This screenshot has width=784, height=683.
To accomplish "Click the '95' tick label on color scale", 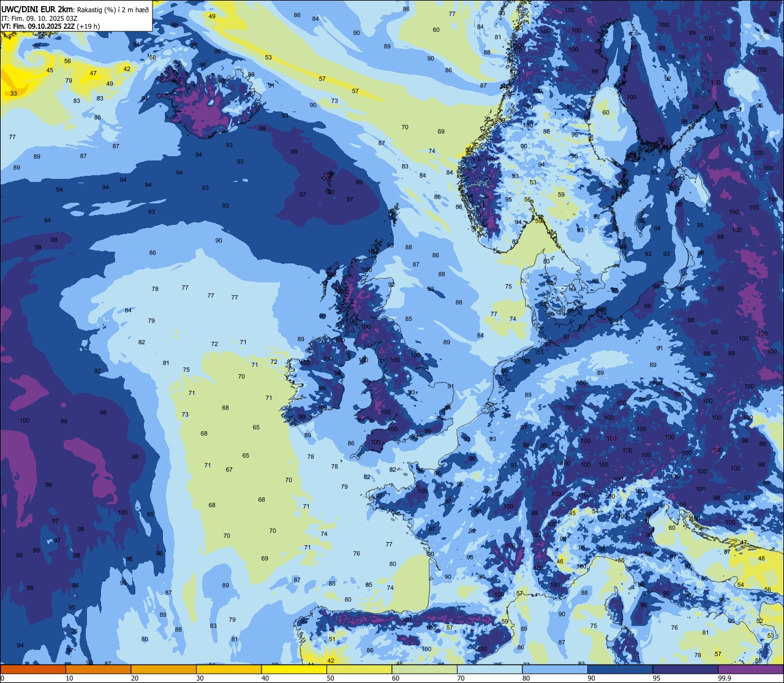I will pyautogui.click(x=657, y=678).
